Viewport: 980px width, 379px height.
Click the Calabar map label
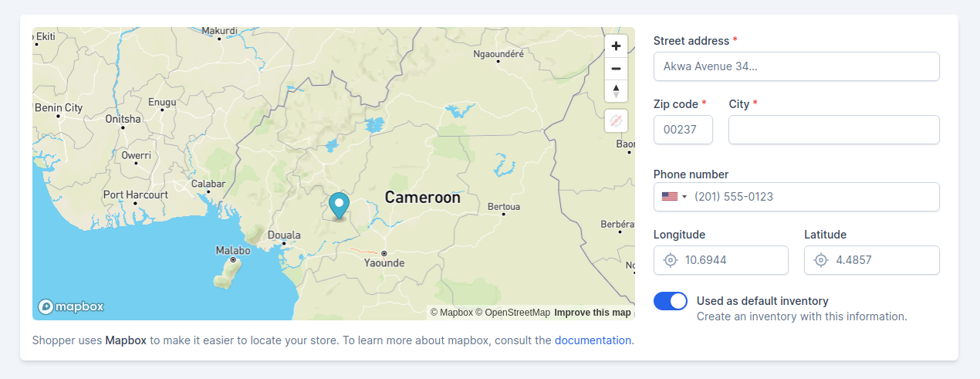[x=208, y=184]
